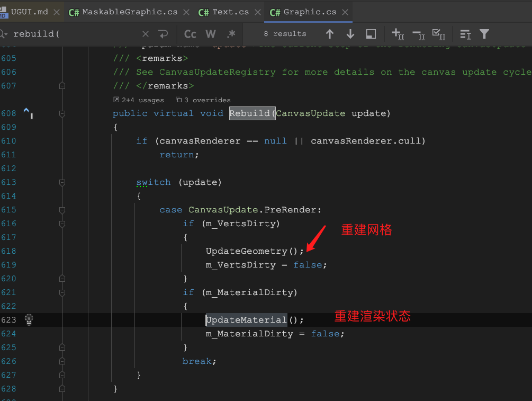The height and width of the screenshot is (401, 532).
Task: Show usages via the 2+4 usages link
Action: click(x=138, y=100)
